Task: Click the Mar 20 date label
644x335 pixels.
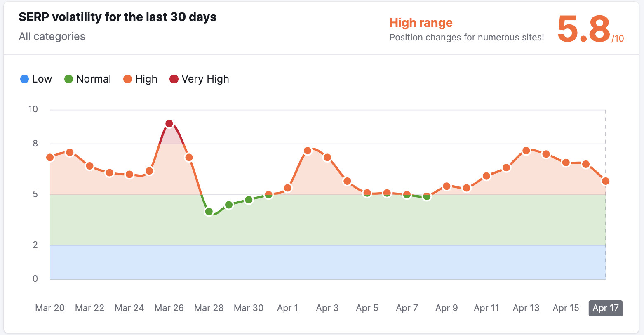Action: coord(49,308)
